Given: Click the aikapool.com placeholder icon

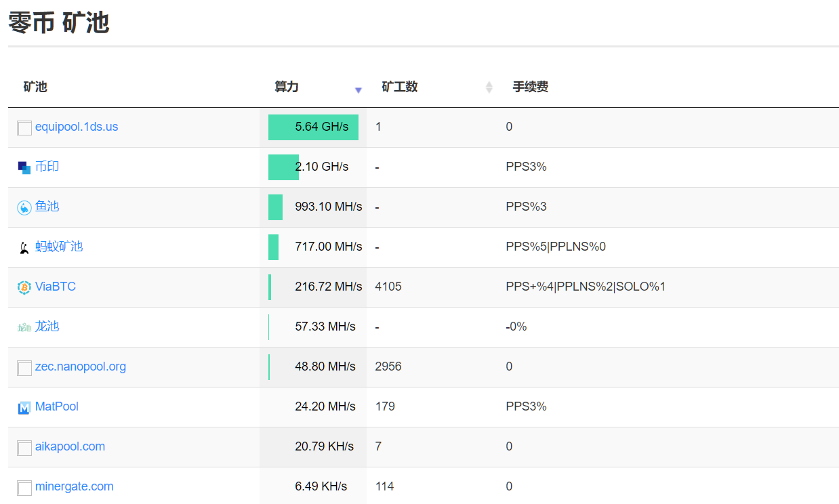Looking at the screenshot, I should [x=24, y=448].
